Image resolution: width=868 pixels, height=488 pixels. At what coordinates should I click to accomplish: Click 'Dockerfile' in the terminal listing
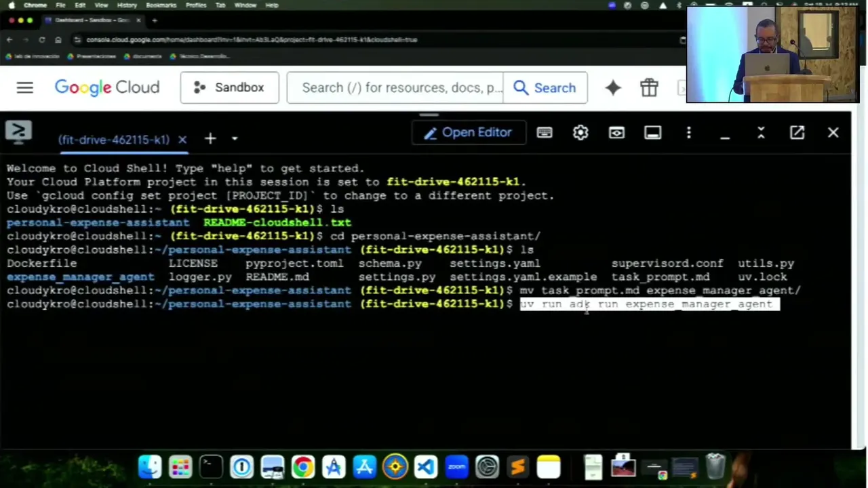coord(41,263)
